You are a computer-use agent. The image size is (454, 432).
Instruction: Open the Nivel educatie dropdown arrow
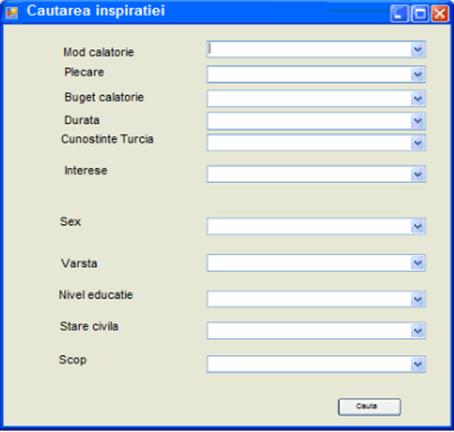[418, 300]
